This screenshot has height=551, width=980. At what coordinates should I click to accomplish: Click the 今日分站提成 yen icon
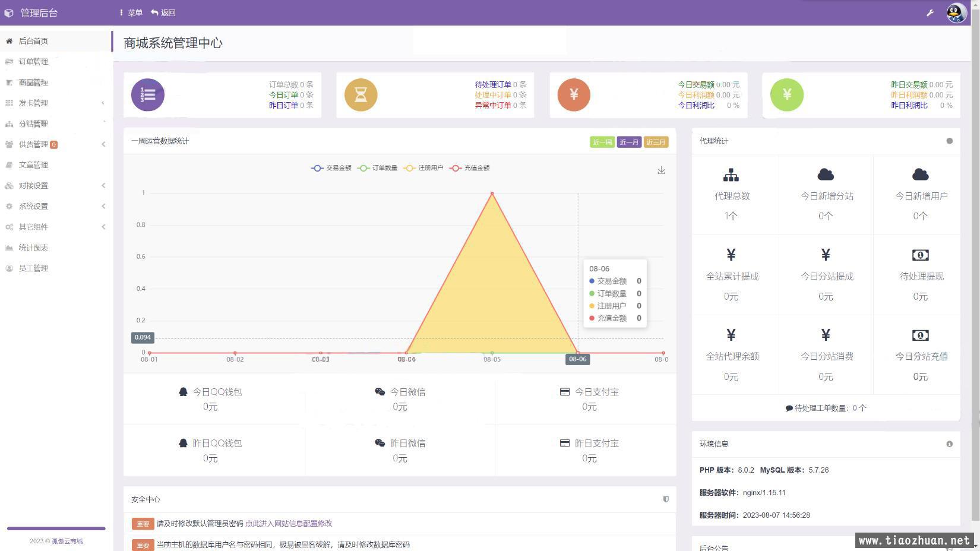(x=826, y=255)
